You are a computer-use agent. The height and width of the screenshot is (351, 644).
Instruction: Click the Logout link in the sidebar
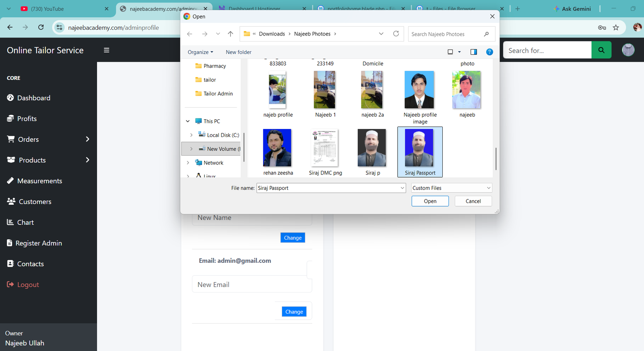point(23,285)
